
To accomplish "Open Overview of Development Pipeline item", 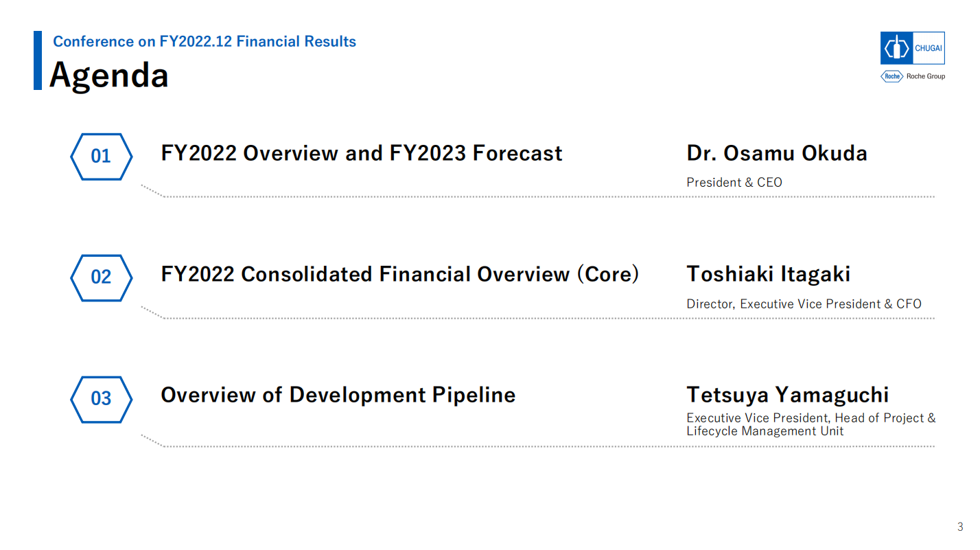I will tap(338, 395).
